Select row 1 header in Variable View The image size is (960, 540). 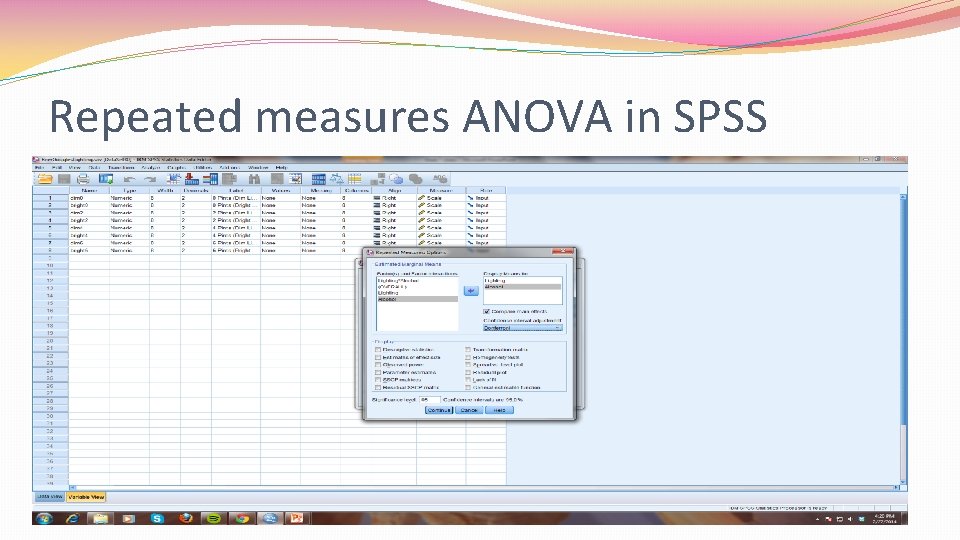(50, 198)
